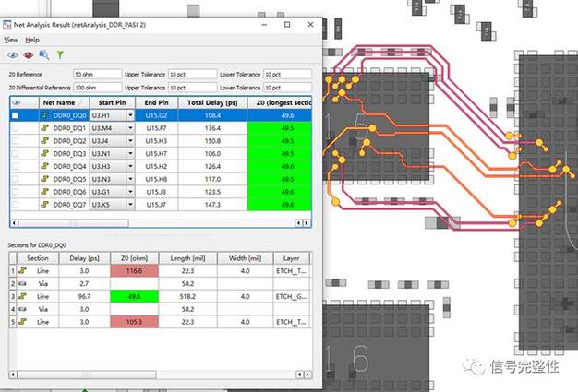578x392 pixels.
Task: Check the DDR0_DQ7 visibility checkbox
Action: point(15,205)
